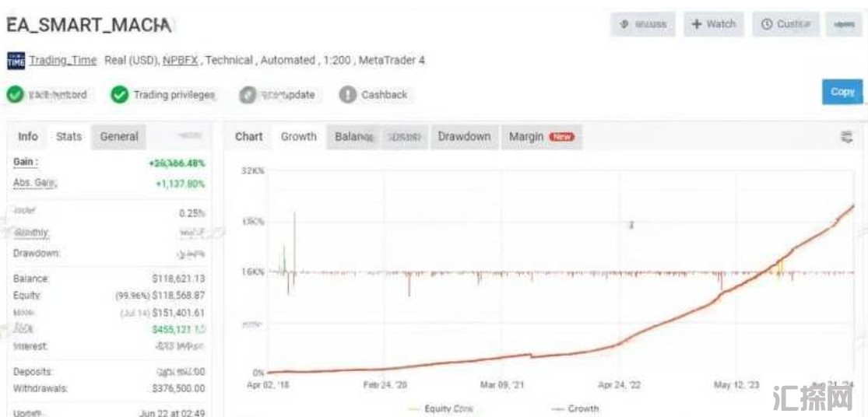868x417 pixels.
Task: Switch to the Info tab
Action: click(28, 137)
